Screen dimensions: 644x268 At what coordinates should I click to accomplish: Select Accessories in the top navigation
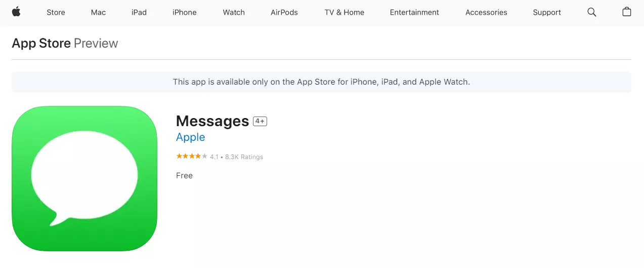[486, 12]
